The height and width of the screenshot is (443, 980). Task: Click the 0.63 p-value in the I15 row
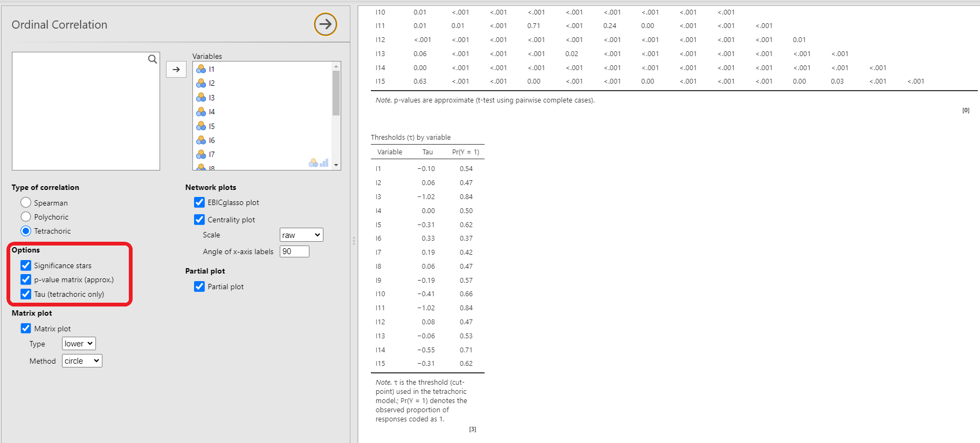point(420,81)
